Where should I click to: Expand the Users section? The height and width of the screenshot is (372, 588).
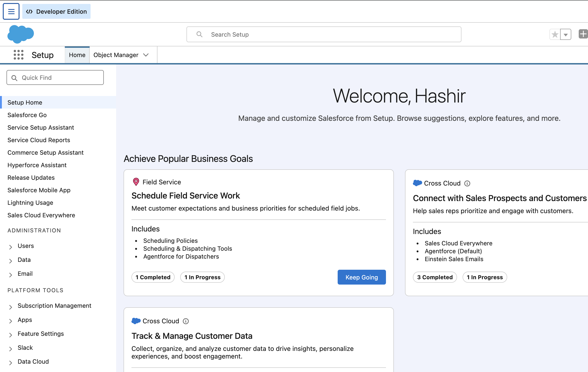click(10, 247)
